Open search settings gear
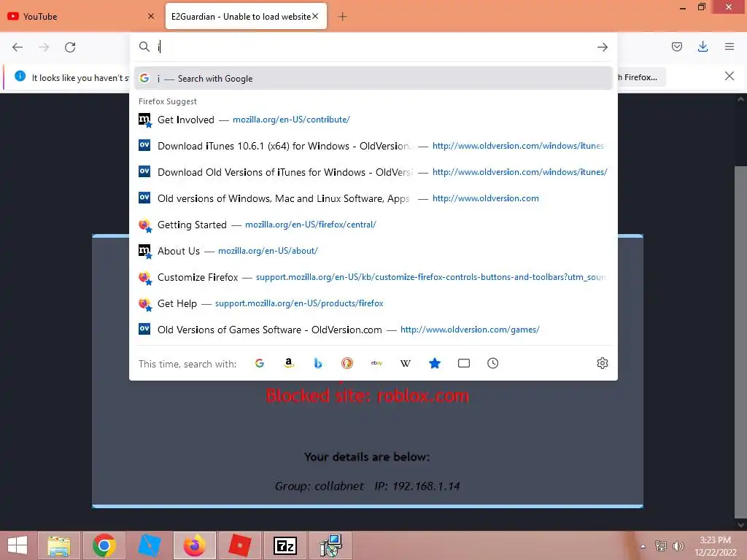Viewport: 747px width, 560px height. pos(602,363)
